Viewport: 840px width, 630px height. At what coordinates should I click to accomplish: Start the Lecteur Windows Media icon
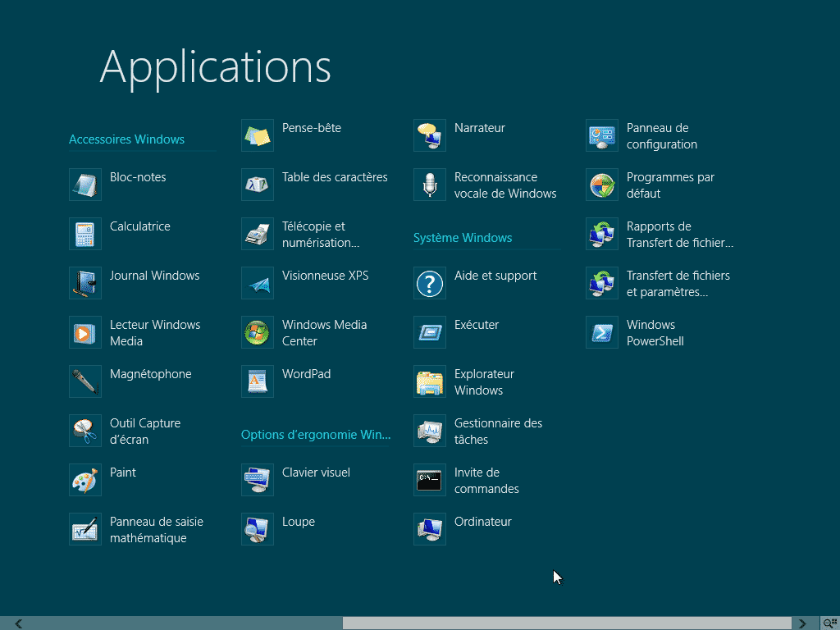85,333
